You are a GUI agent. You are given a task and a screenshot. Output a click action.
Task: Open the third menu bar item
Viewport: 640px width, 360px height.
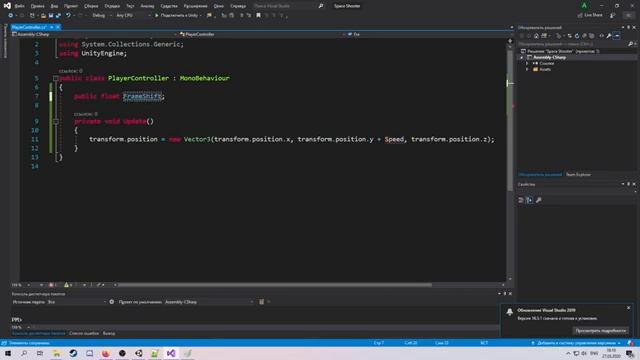[x=54, y=6]
